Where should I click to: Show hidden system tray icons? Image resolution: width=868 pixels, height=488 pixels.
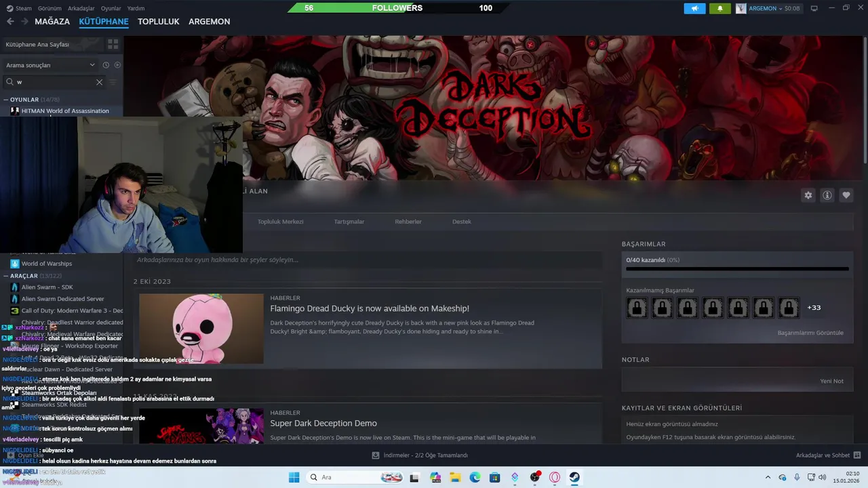(x=768, y=477)
